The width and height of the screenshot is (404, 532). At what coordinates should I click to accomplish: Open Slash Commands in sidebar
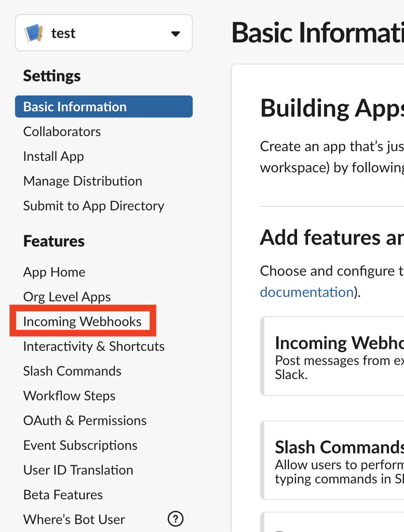point(72,371)
